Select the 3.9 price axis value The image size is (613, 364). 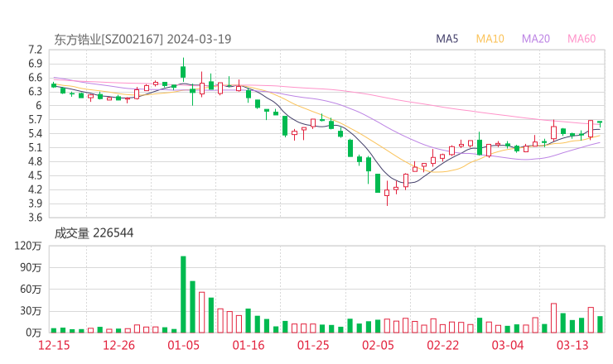point(35,204)
